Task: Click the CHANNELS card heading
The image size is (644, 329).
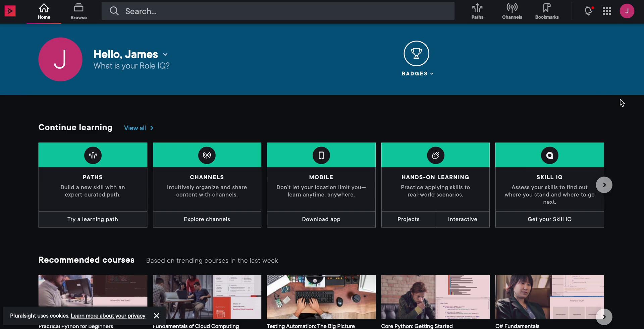Action: [x=207, y=177]
